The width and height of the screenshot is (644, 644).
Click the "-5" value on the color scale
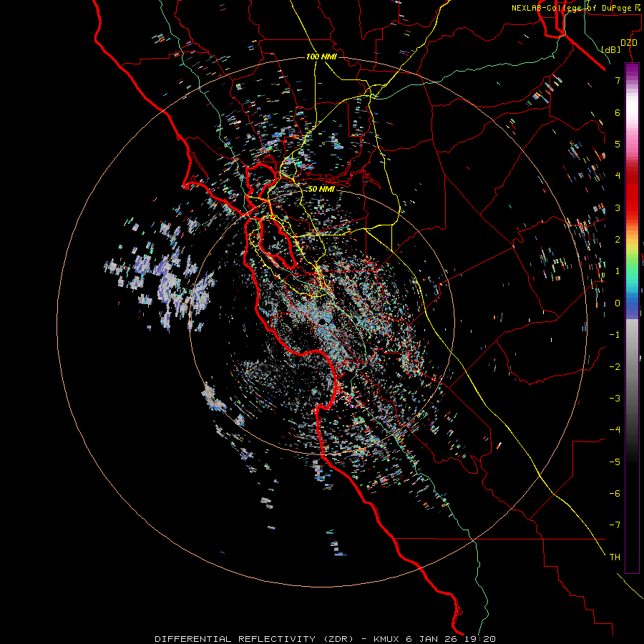pos(615,462)
